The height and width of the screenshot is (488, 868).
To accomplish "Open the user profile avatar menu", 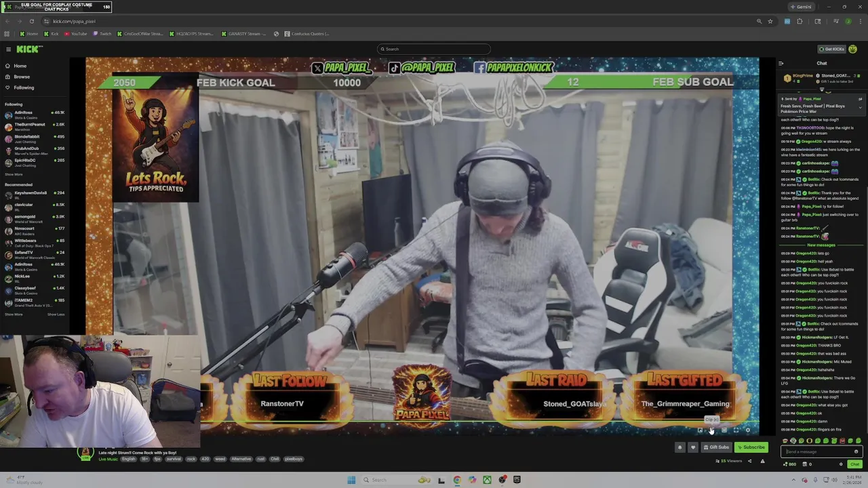I will [853, 49].
